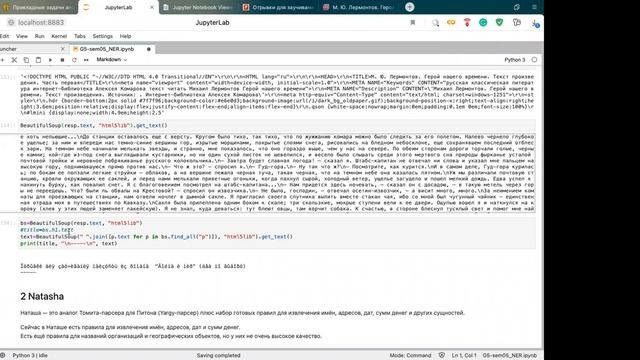Click the trusted shield icon in status bar
This screenshot has height=360, width=640.
pos(442,356)
